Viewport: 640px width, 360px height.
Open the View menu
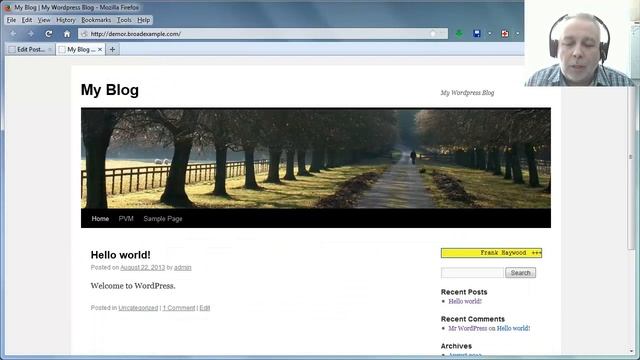(44, 20)
